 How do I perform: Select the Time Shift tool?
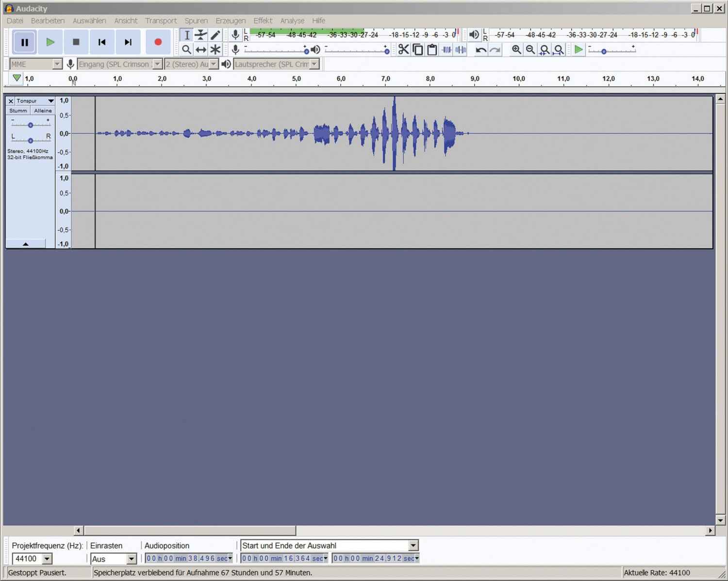201,49
